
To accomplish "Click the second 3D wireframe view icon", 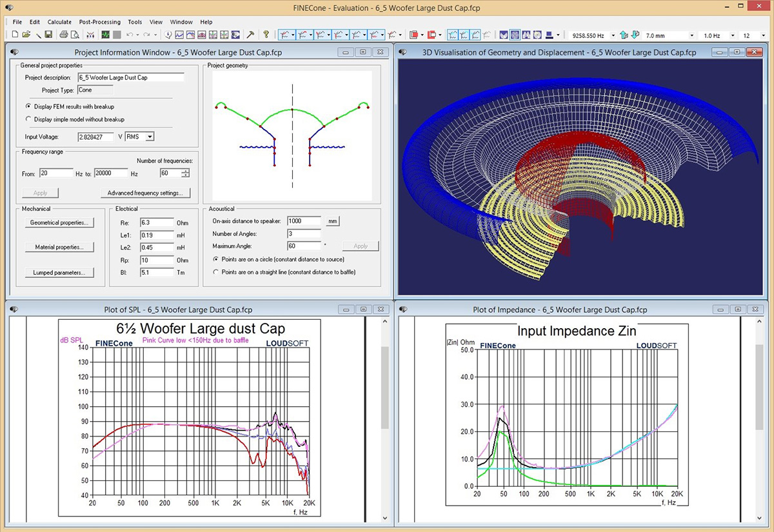I will point(515,35).
